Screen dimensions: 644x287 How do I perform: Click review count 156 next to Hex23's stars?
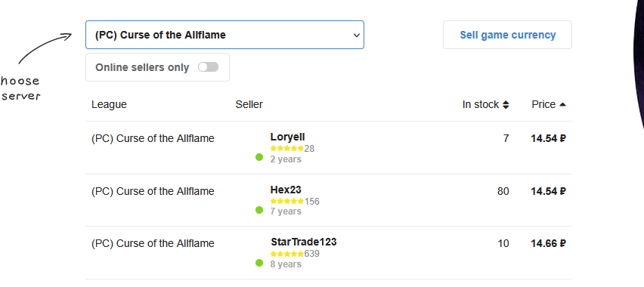(x=311, y=201)
